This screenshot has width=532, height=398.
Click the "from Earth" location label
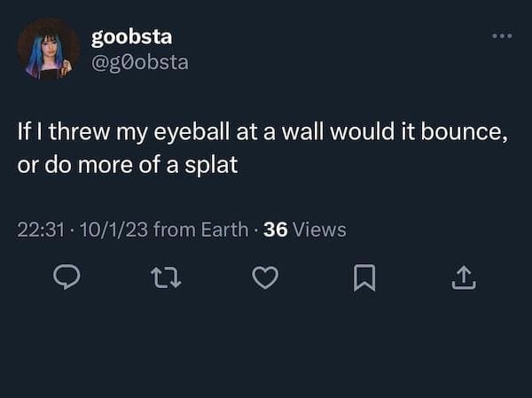[200, 230]
